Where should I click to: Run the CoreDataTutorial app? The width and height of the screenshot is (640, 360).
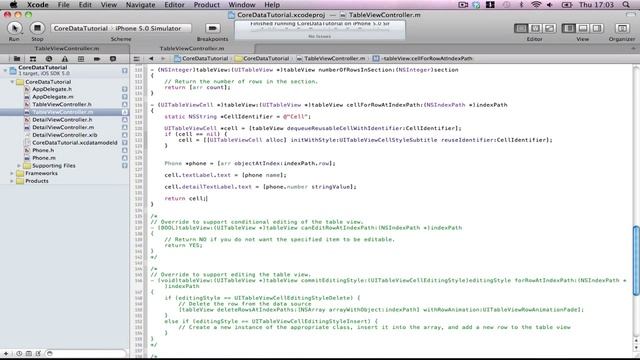pyautogui.click(x=14, y=28)
